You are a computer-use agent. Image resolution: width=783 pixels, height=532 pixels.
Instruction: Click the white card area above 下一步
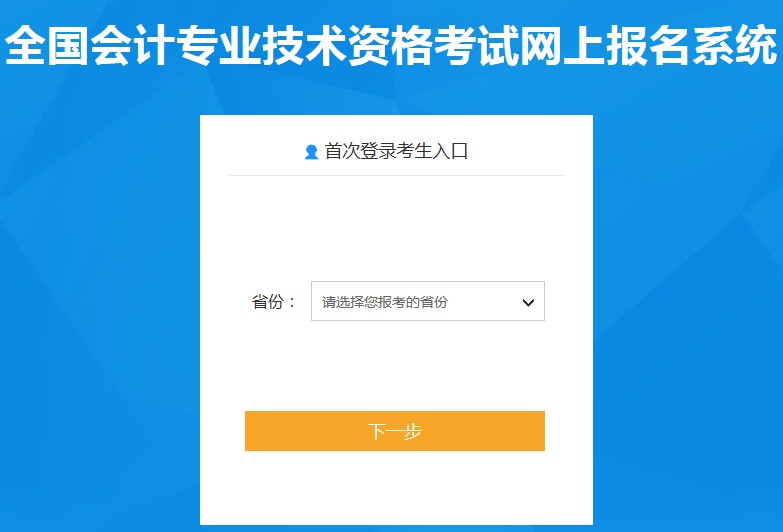click(x=396, y=366)
